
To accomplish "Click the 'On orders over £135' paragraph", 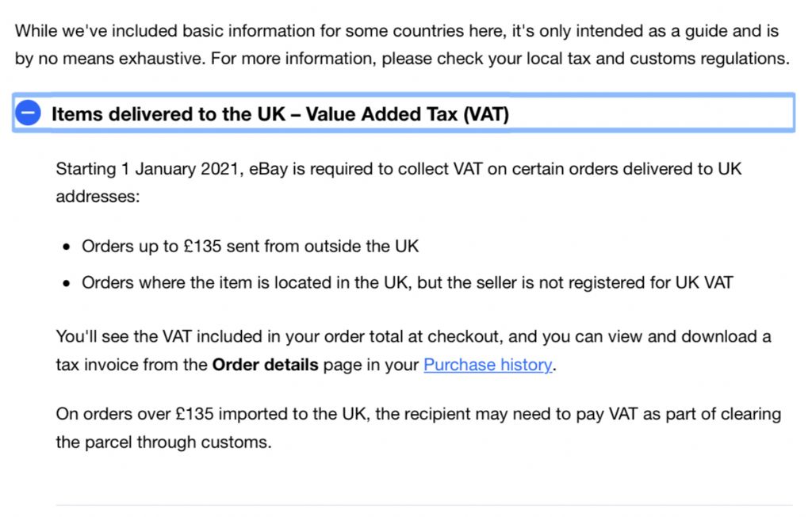I will pos(419,428).
